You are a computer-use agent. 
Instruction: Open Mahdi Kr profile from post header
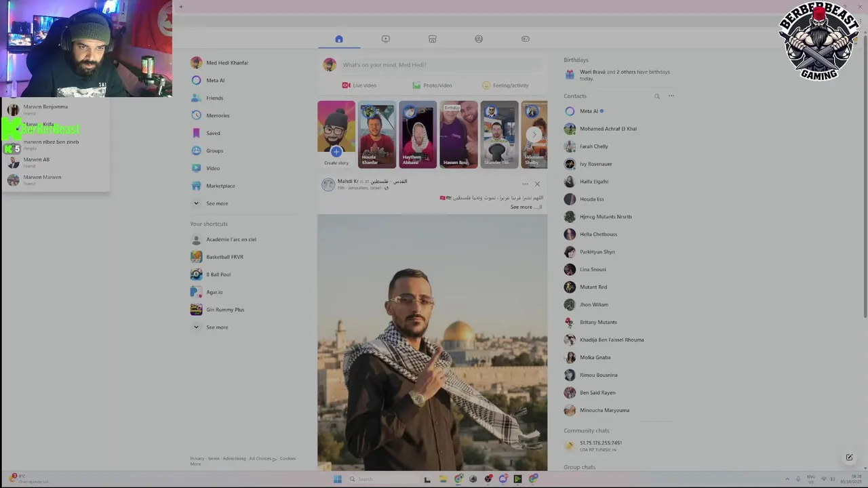[348, 181]
